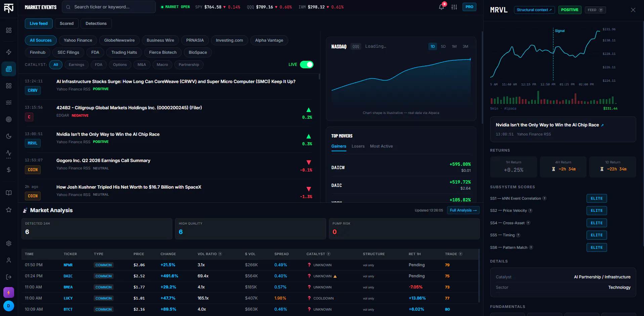Open the Citigroup 424B2 filing headline
644x316 pixels.
pos(129,108)
